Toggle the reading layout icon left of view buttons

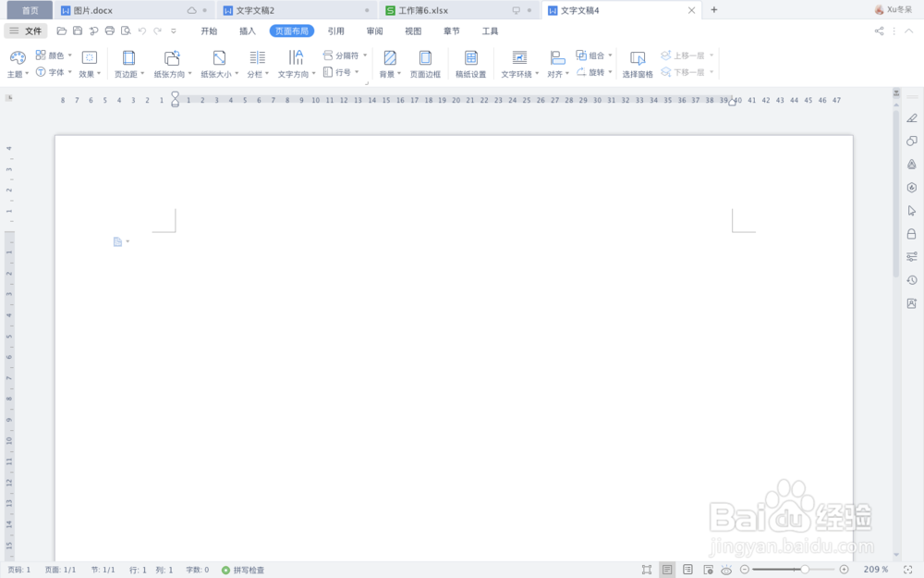[x=647, y=569]
